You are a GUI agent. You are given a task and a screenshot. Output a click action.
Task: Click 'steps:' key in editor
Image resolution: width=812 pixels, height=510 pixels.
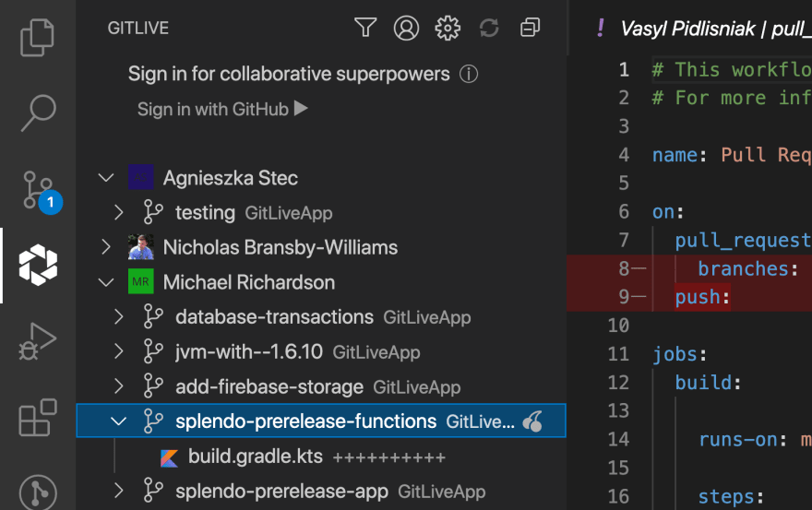point(731,496)
